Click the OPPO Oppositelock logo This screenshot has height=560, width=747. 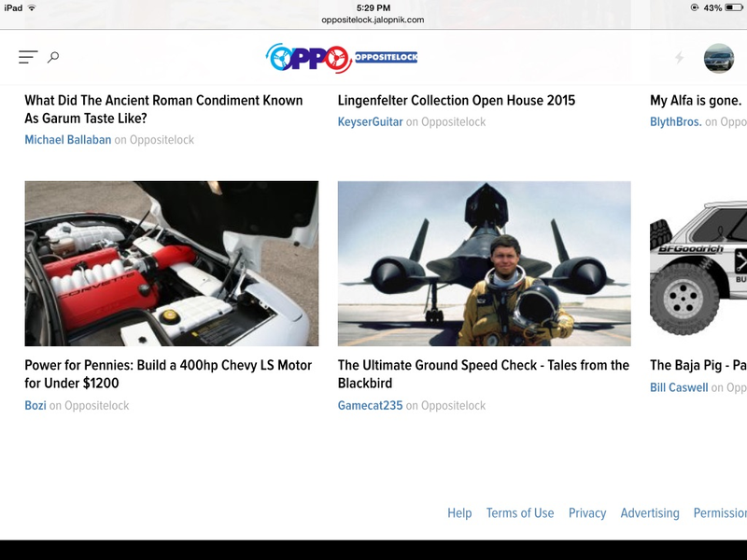(341, 58)
